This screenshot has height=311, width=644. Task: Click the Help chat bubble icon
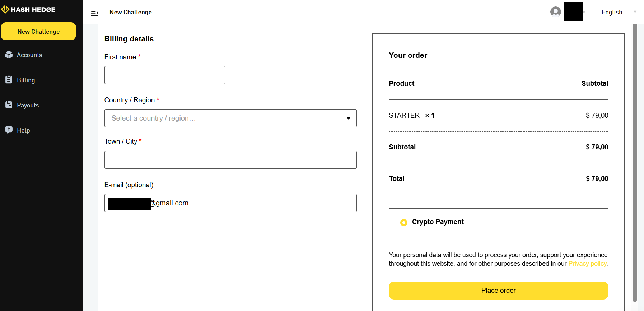point(9,130)
